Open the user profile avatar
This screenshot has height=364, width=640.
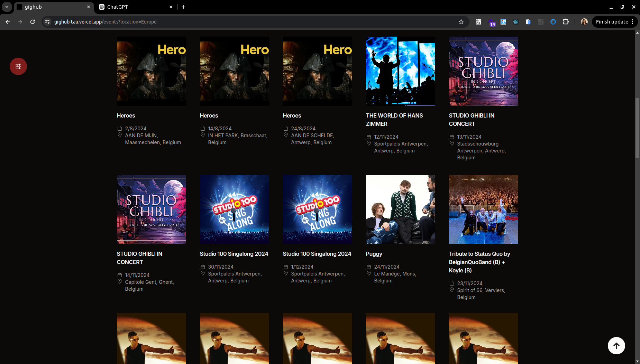tap(584, 22)
